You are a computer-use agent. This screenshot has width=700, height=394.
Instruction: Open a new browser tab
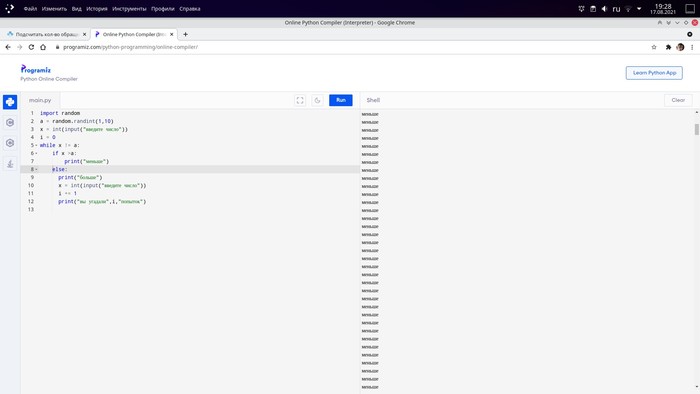185,34
